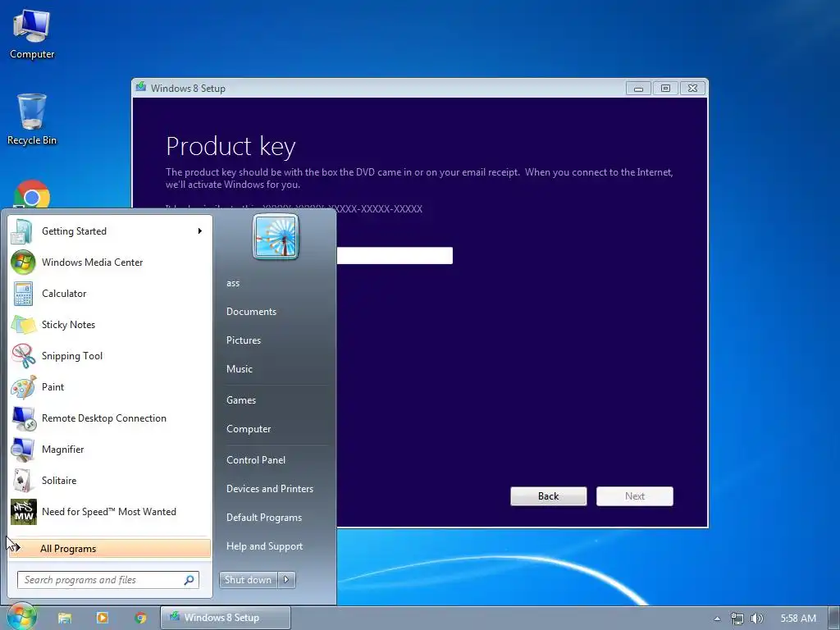Open the Recycle Bin desktop icon
This screenshot has height=630, width=840.
[x=32, y=120]
